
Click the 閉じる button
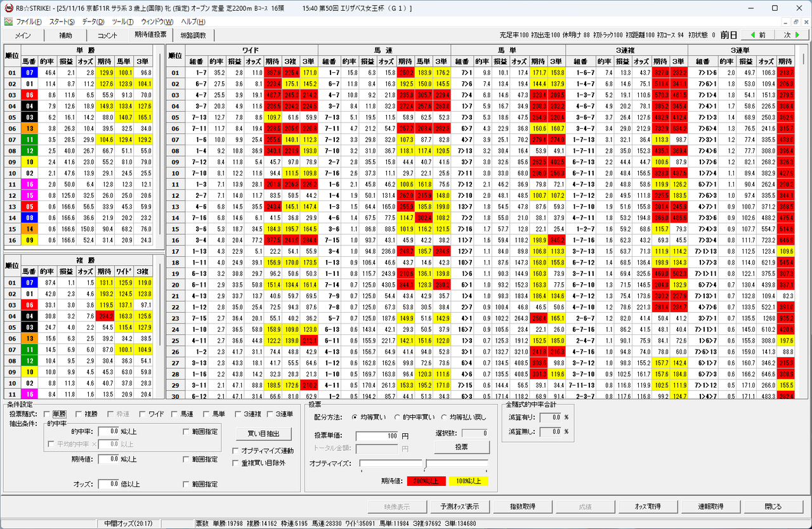(773, 507)
